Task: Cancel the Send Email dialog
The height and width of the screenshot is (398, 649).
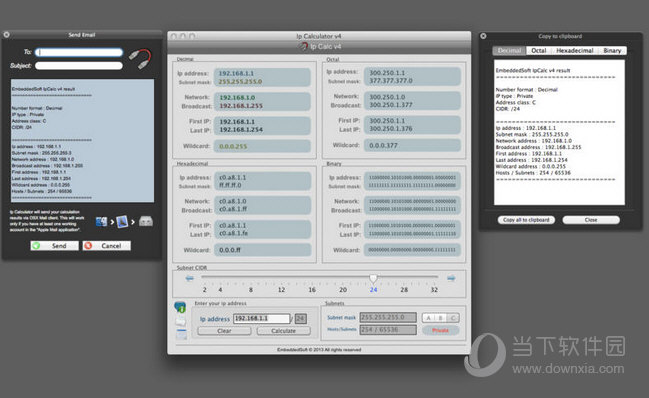Action: pyautogui.click(x=107, y=246)
